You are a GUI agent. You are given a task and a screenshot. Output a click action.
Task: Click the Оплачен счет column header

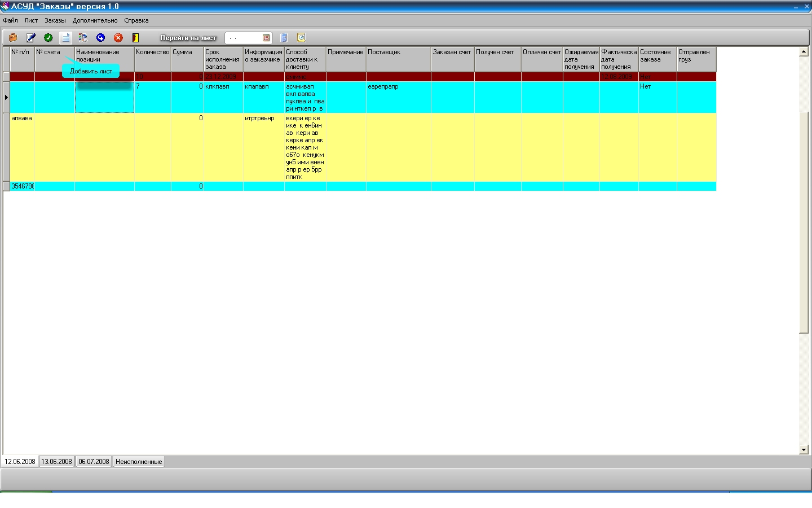[x=542, y=59]
